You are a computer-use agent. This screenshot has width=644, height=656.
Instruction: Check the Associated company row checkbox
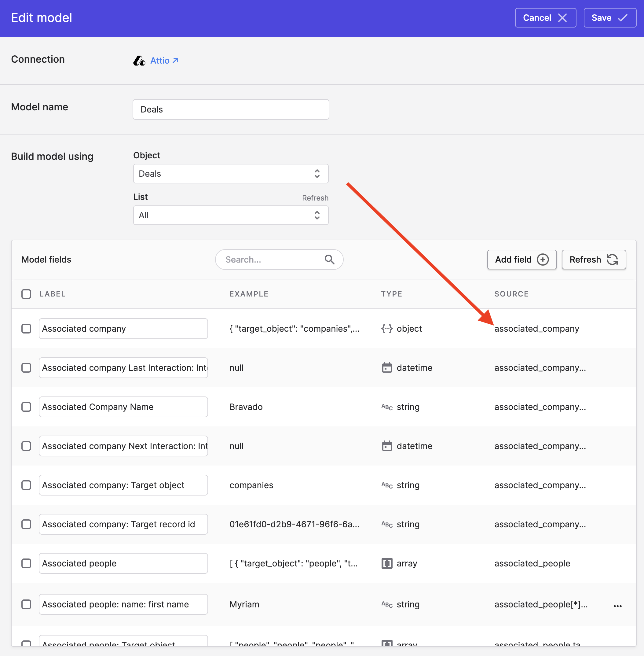click(x=26, y=329)
